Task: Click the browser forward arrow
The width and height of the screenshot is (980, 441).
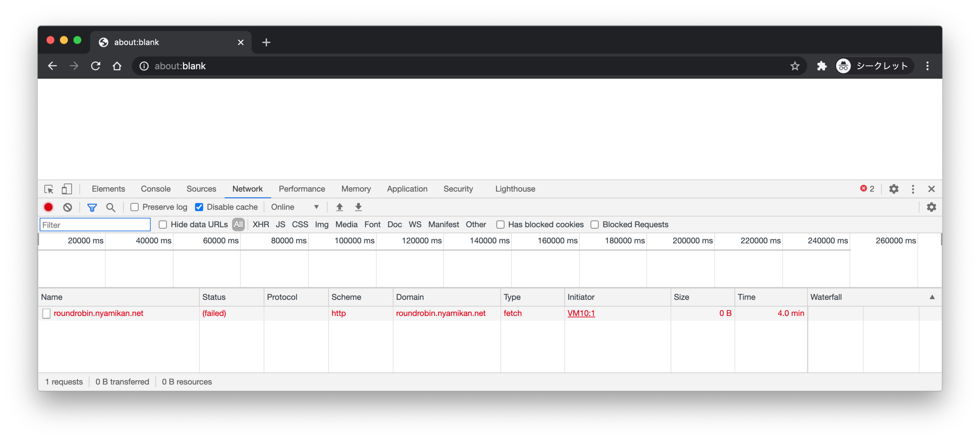Action: pyautogui.click(x=73, y=66)
